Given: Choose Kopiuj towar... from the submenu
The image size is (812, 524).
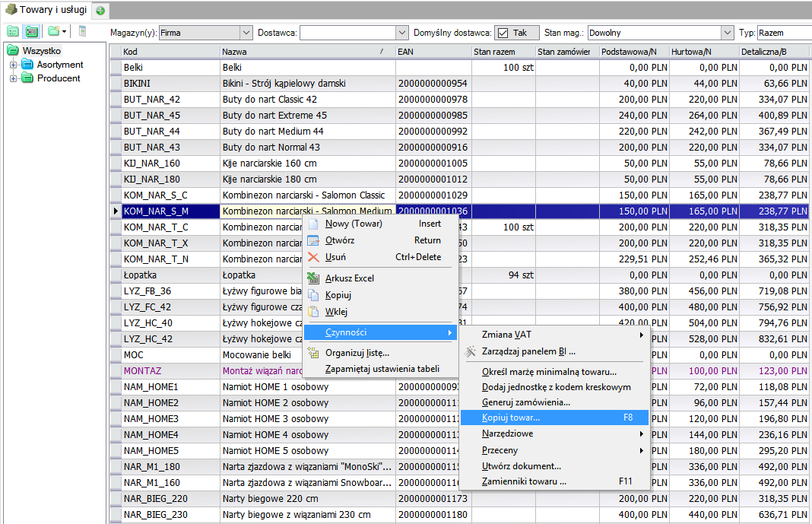Looking at the screenshot, I should pyautogui.click(x=554, y=418).
